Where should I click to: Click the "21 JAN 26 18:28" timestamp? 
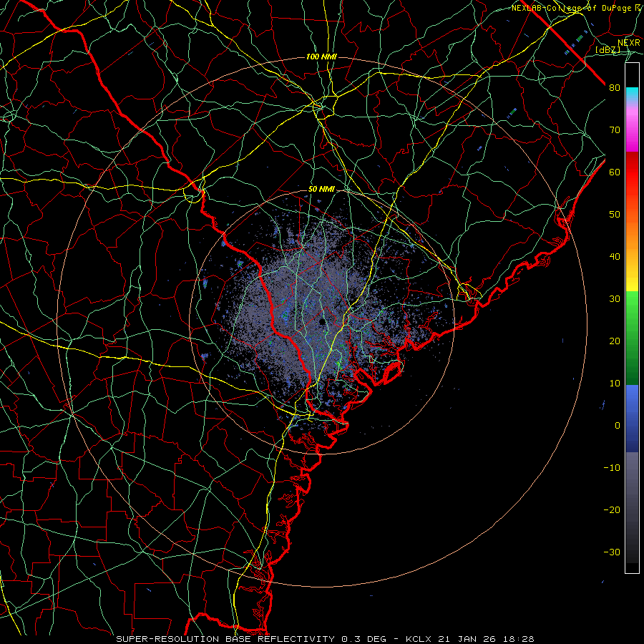pos(486,639)
